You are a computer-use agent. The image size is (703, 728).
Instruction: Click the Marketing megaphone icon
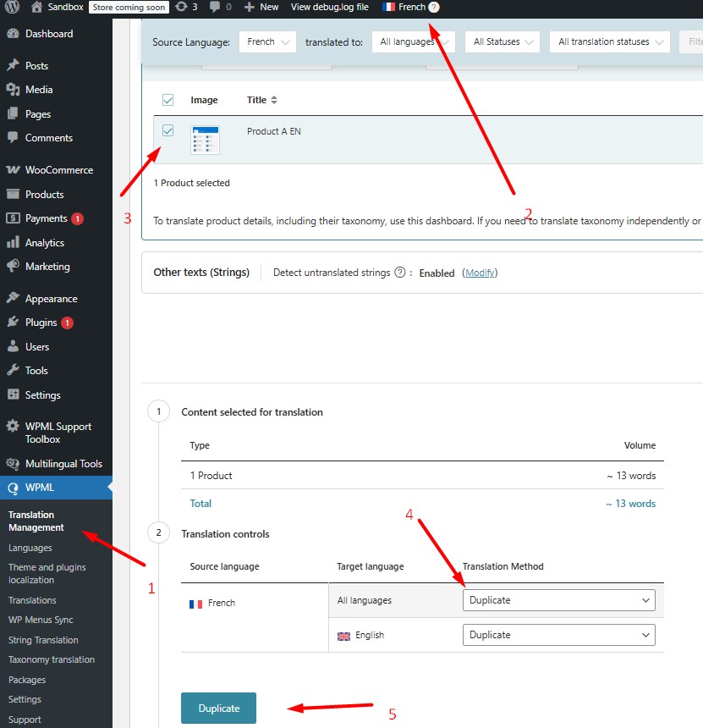[13, 266]
